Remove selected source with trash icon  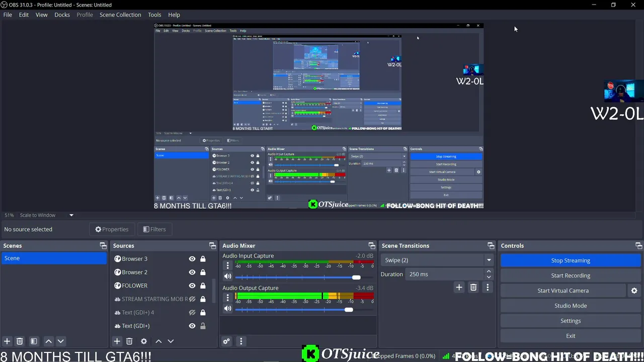click(129, 341)
